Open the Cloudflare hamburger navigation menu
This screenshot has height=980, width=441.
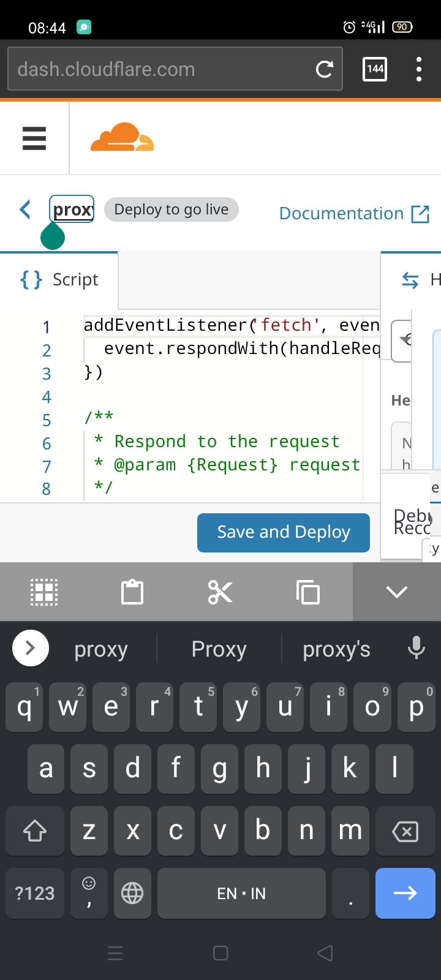pos(34,138)
